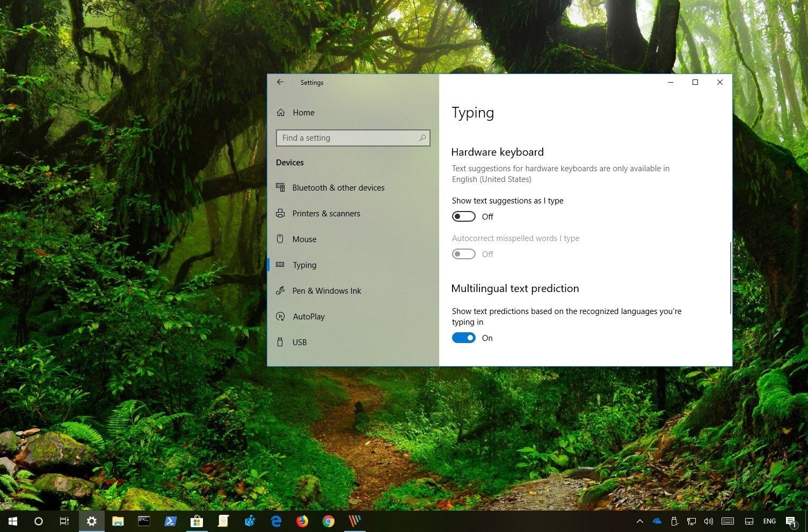Click Safely Remove Hardware USB tray icon
This screenshot has width=808, height=532.
coord(675,521)
